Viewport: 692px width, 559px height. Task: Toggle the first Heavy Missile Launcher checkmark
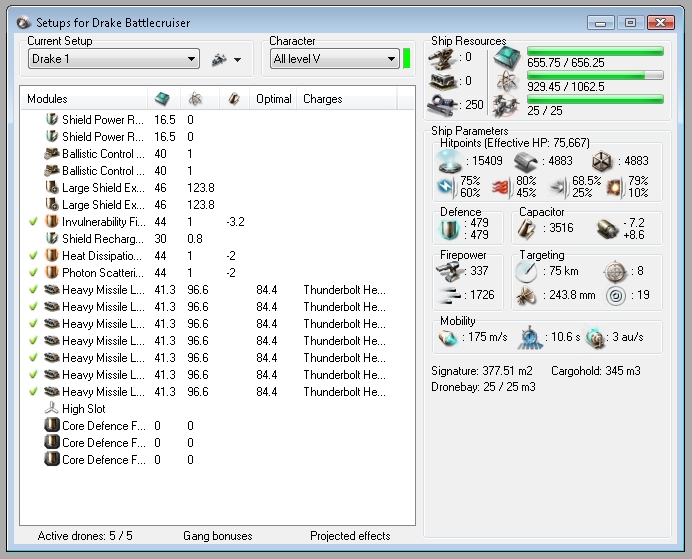click(x=33, y=290)
